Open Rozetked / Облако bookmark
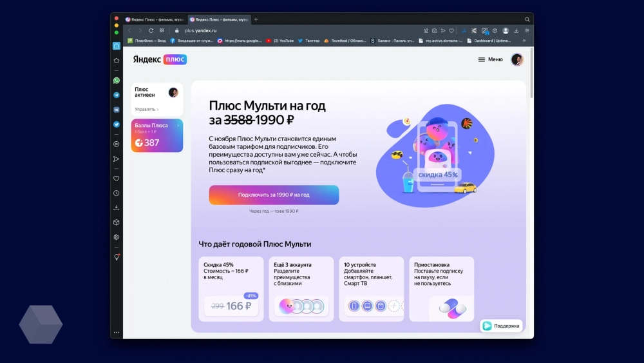The width and height of the screenshot is (644, 363). pos(345,41)
